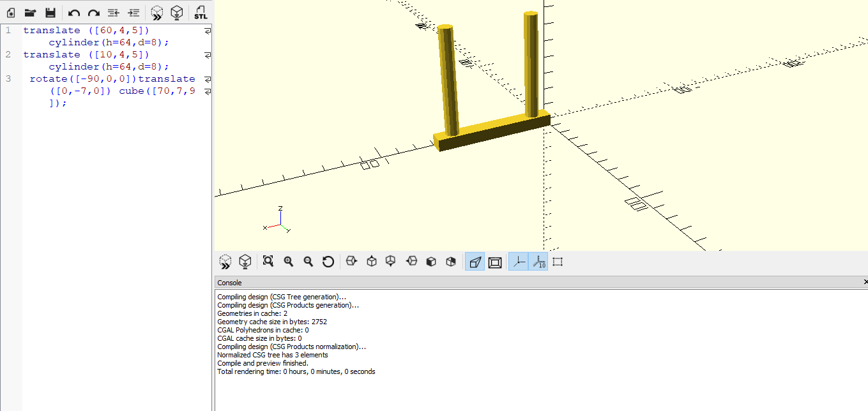Image resolution: width=868 pixels, height=411 pixels.
Task: Export the model as STL
Action: (x=201, y=13)
